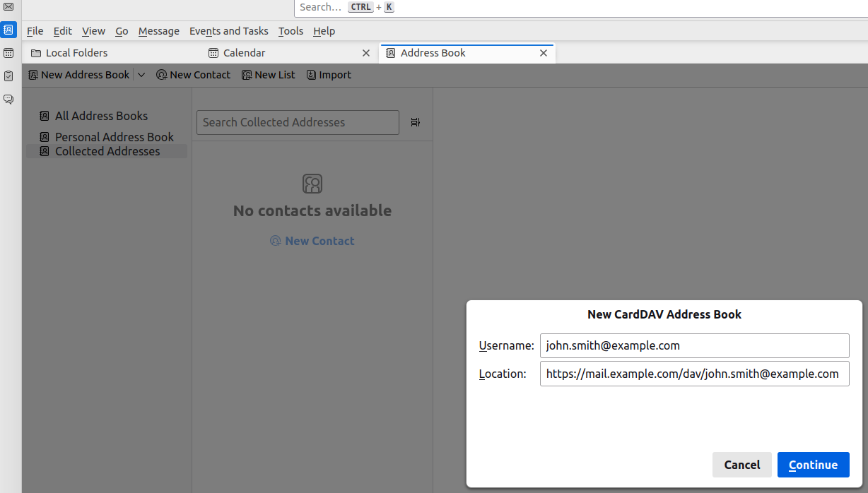Open the Events and Tasks menu

tap(228, 31)
